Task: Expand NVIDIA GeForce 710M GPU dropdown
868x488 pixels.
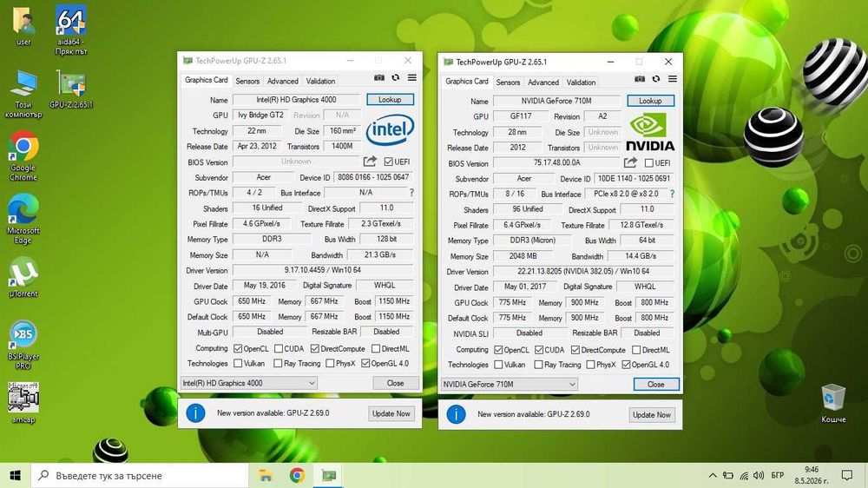Action: [x=510, y=384]
